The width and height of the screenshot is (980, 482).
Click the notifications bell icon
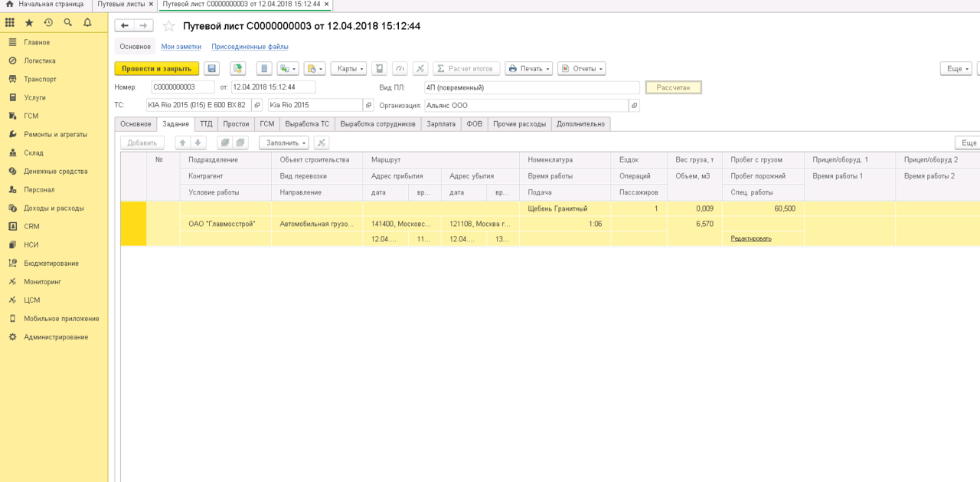click(87, 23)
